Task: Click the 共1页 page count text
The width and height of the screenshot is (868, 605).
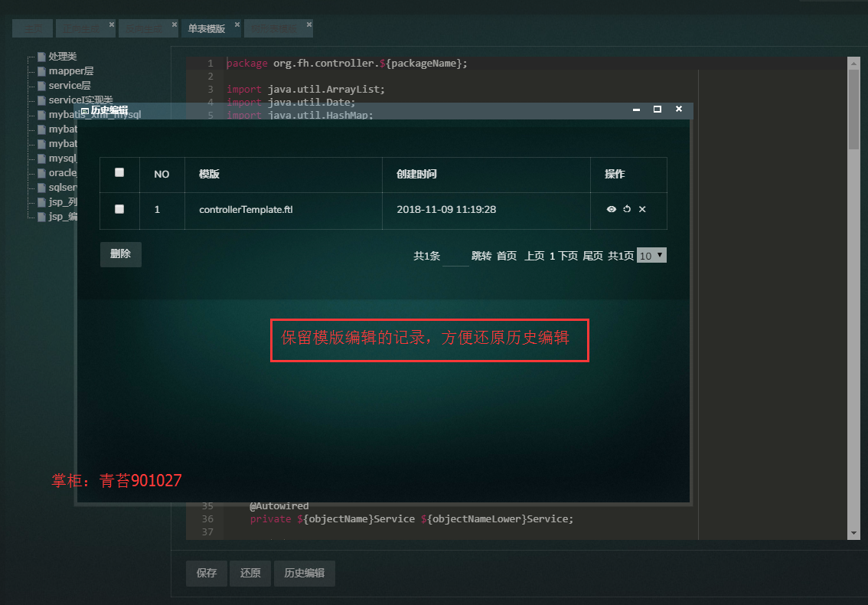Action: (x=621, y=256)
